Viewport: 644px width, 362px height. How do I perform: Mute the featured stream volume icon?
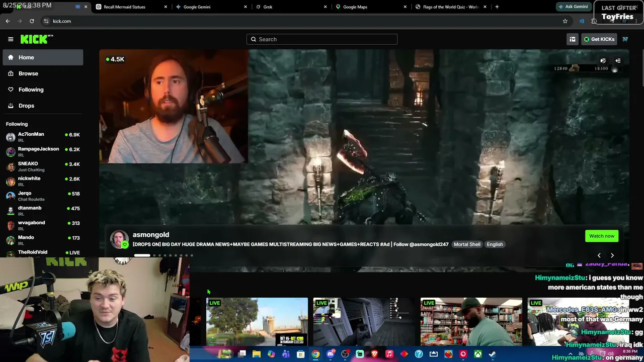(x=603, y=61)
